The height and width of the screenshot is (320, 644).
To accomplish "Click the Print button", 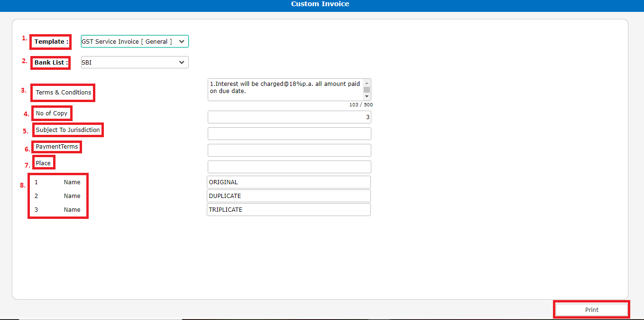I will (x=591, y=309).
